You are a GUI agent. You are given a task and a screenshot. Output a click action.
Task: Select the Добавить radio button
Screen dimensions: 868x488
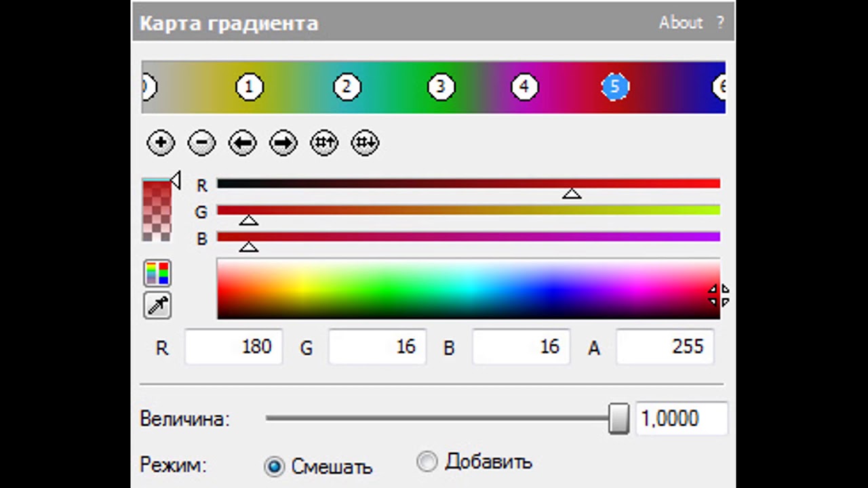click(x=427, y=462)
